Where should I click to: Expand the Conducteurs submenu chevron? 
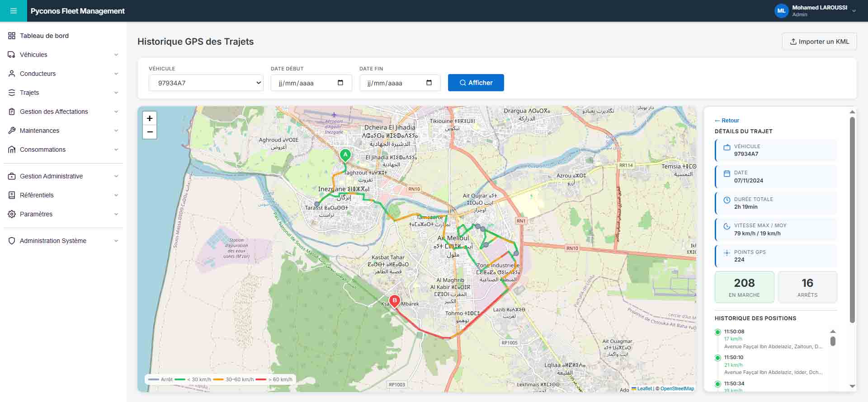coord(116,74)
